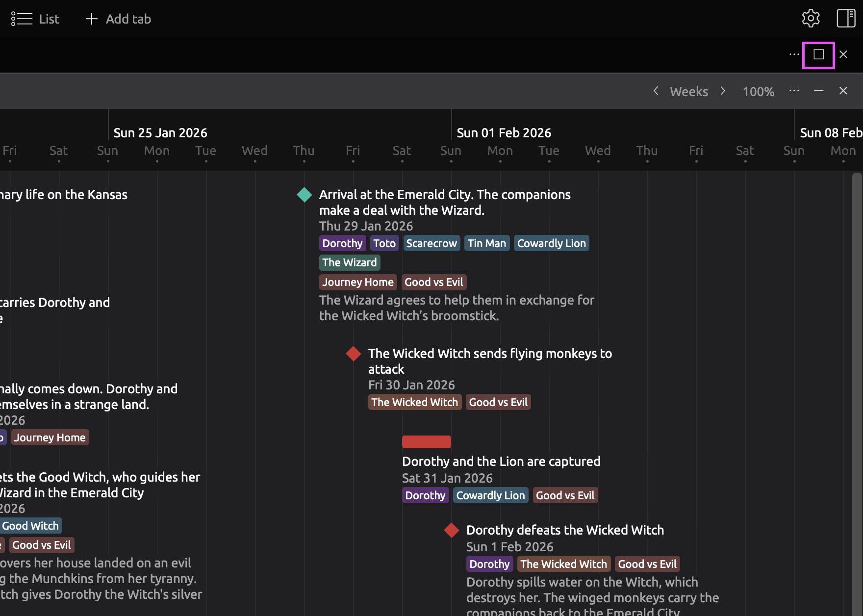Open the settings gear icon

(811, 19)
